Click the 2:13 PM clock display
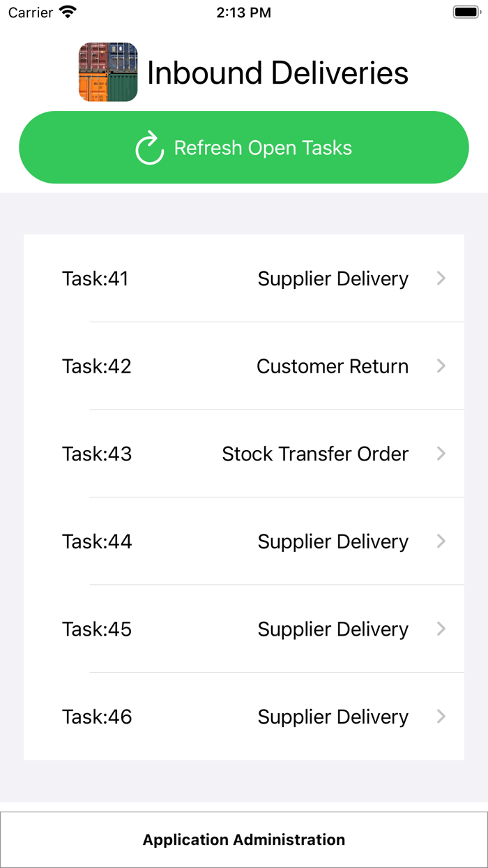Viewport: 488px width, 868px height. pyautogui.click(x=244, y=11)
